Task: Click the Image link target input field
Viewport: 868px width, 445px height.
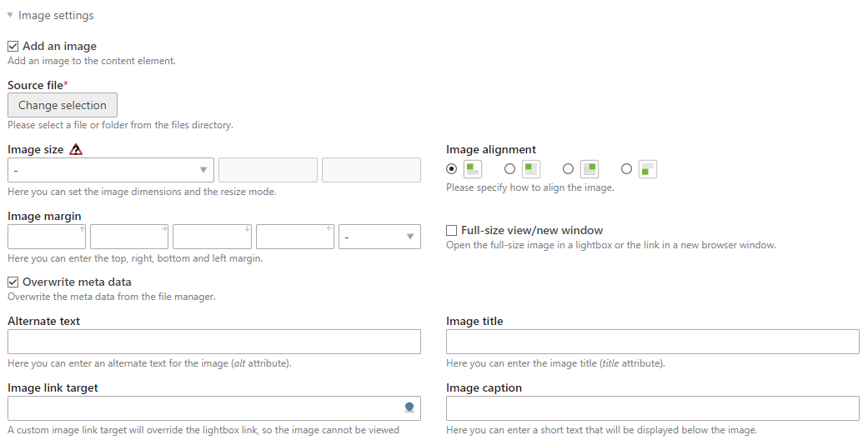Action: click(214, 408)
